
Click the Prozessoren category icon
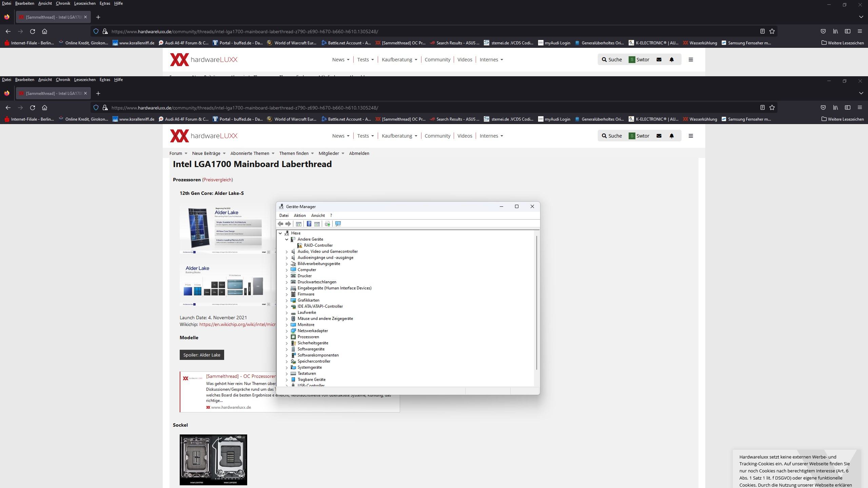293,337
